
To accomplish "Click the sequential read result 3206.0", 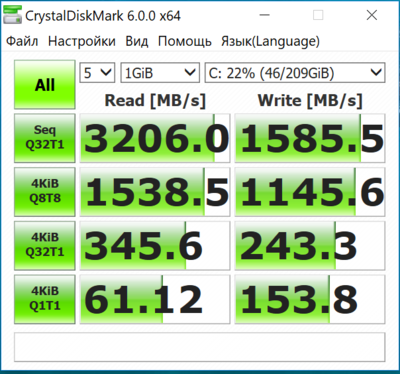I will 155,138.
